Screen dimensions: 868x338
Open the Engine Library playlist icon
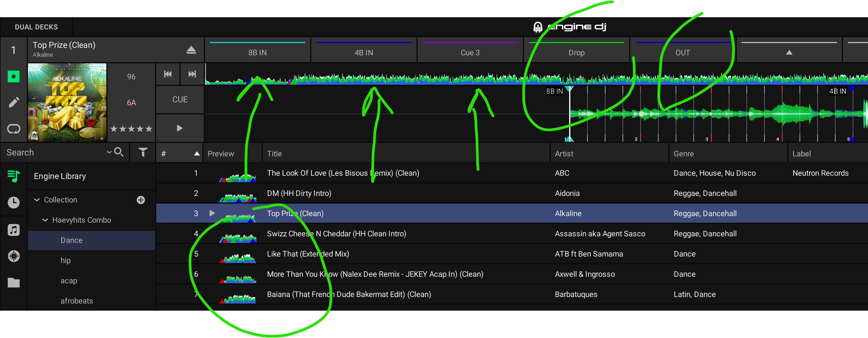[x=13, y=176]
